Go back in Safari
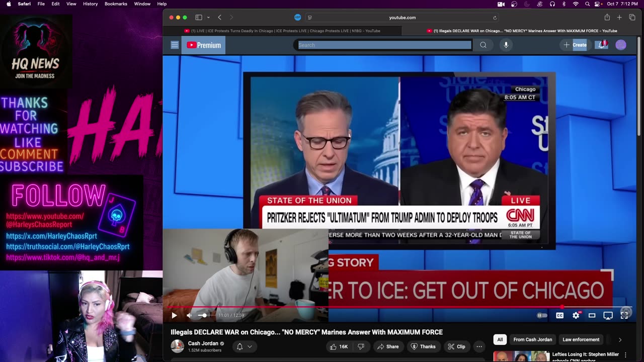Screen dimensions: 644x362 (219, 17)
